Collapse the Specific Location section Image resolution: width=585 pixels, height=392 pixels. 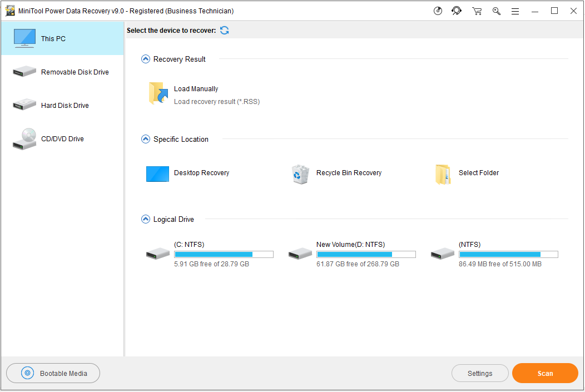[146, 139]
